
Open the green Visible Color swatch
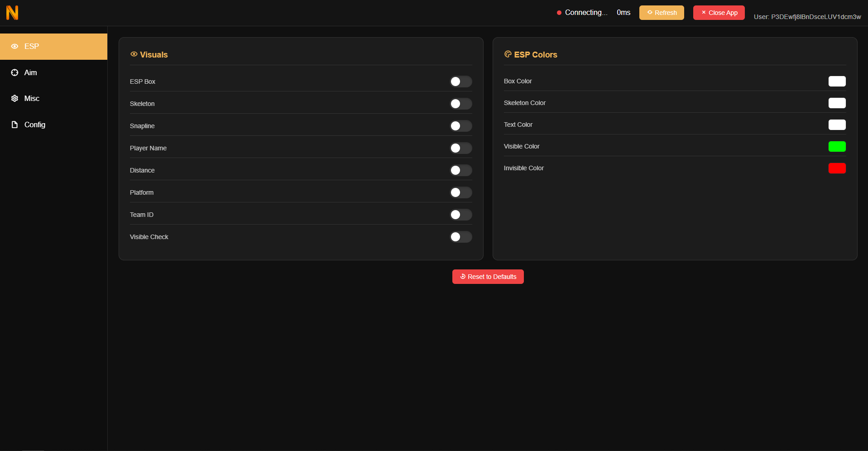point(837,146)
